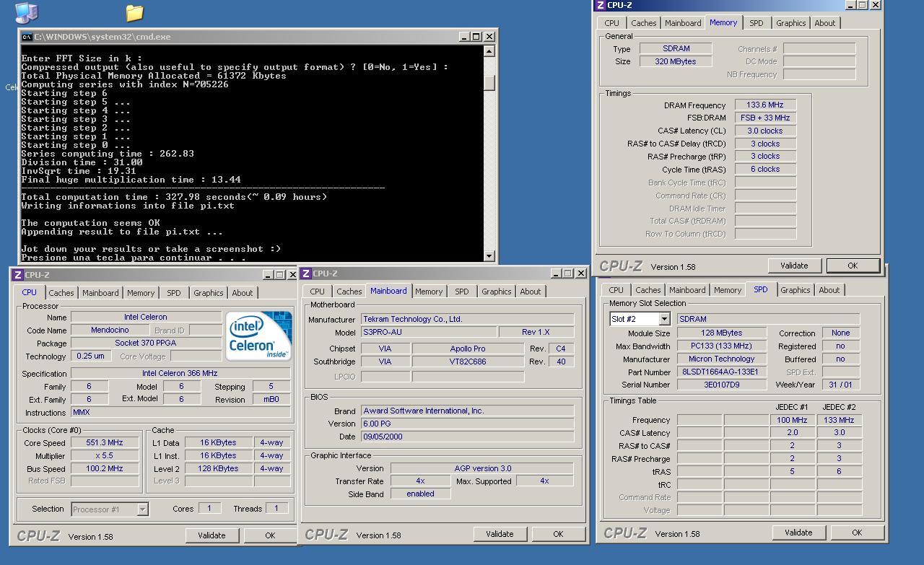Switch to Caches tab in the CPU window
This screenshot has height=565, width=924.
(x=61, y=293)
